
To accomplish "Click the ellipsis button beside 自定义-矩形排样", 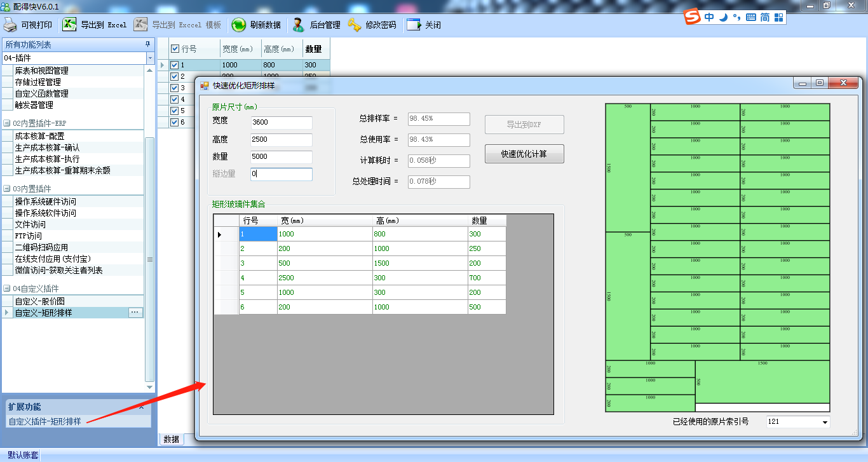I will [135, 313].
